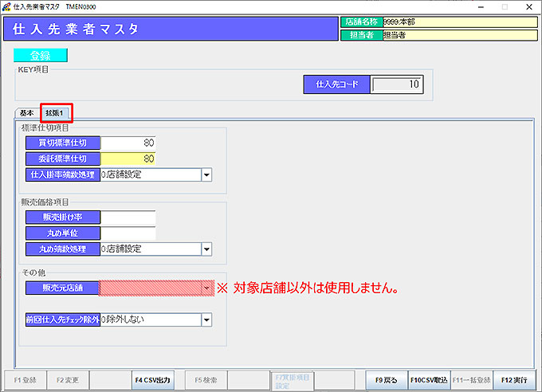Select the 拡張1 tab
Viewport: 542px width, 392px height.
[x=55, y=113]
